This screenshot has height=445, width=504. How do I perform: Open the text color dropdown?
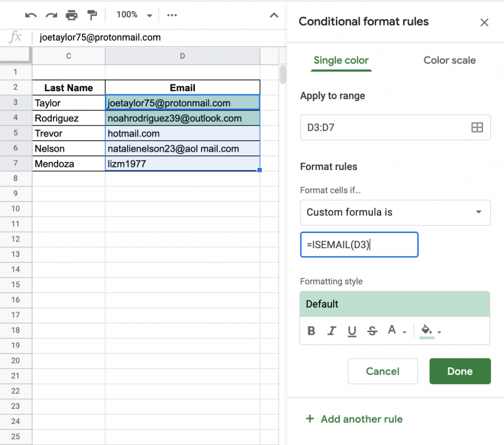click(397, 330)
